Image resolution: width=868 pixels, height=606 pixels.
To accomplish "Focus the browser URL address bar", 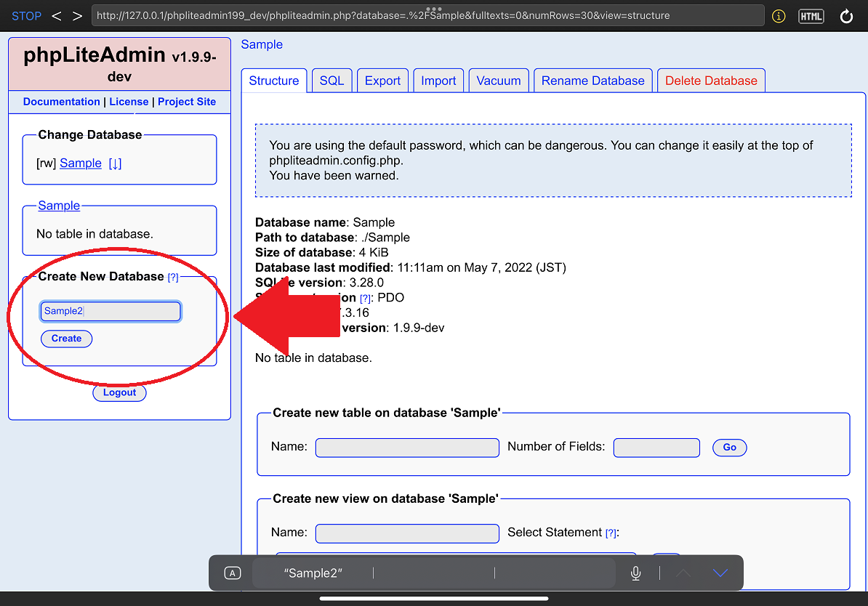I will pos(427,15).
